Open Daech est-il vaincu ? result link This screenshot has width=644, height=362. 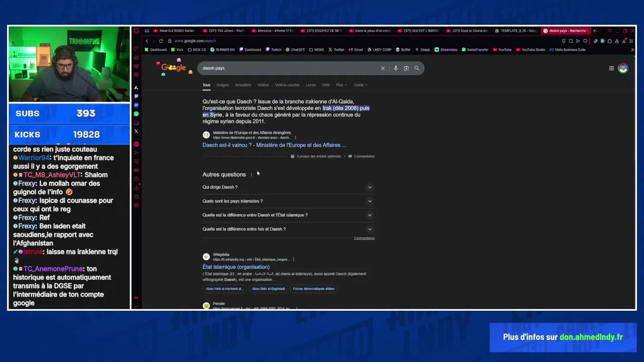tap(274, 145)
